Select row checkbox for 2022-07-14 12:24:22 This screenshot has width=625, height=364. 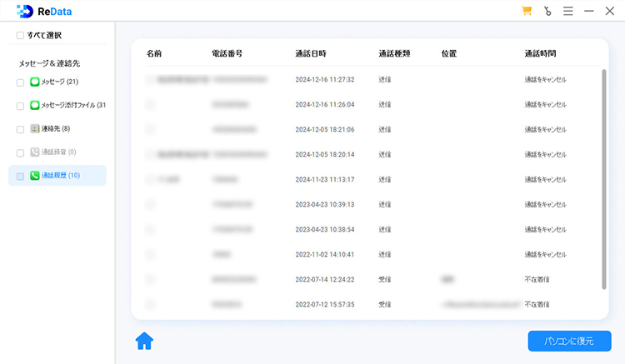[150, 280]
